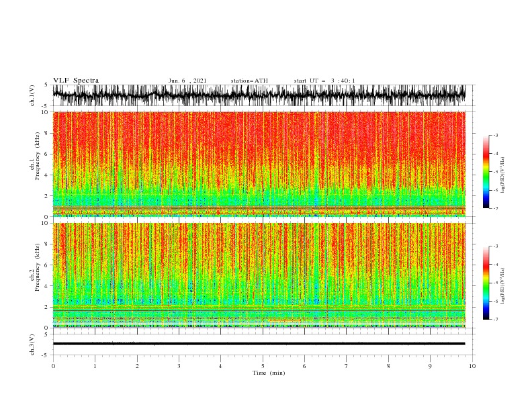
Task: Click the "2" kHz tick on ch.1 frequency axis
Action: click(x=46, y=196)
